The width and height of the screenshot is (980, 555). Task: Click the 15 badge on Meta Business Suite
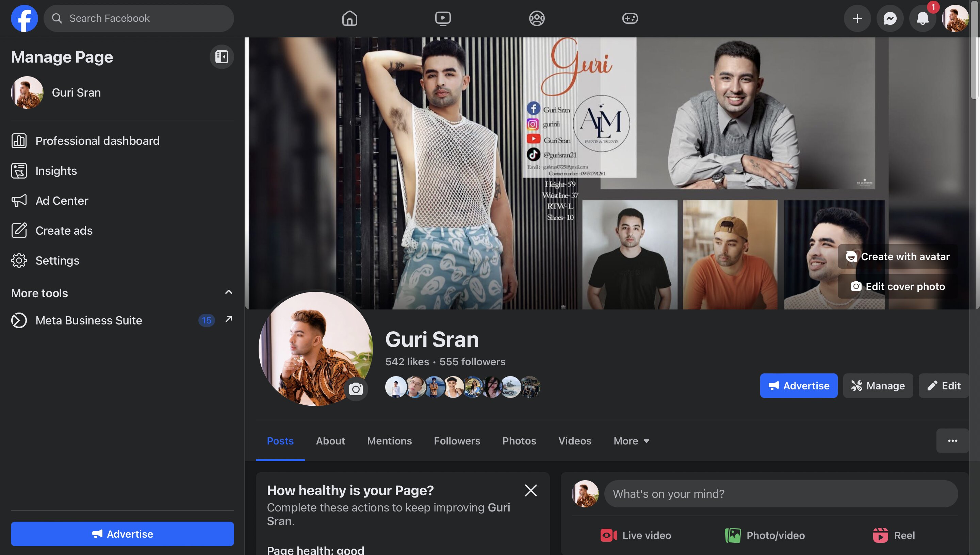(206, 320)
